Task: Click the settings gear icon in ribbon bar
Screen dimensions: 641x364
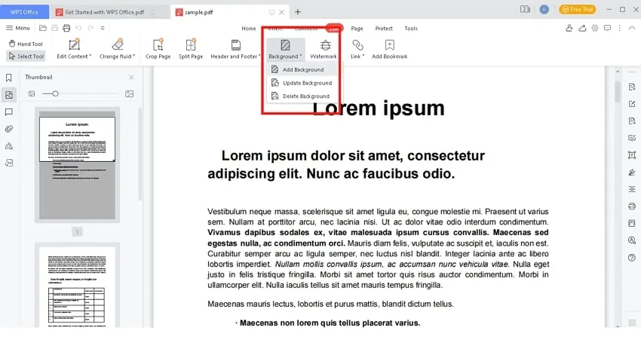Action: tap(595, 28)
